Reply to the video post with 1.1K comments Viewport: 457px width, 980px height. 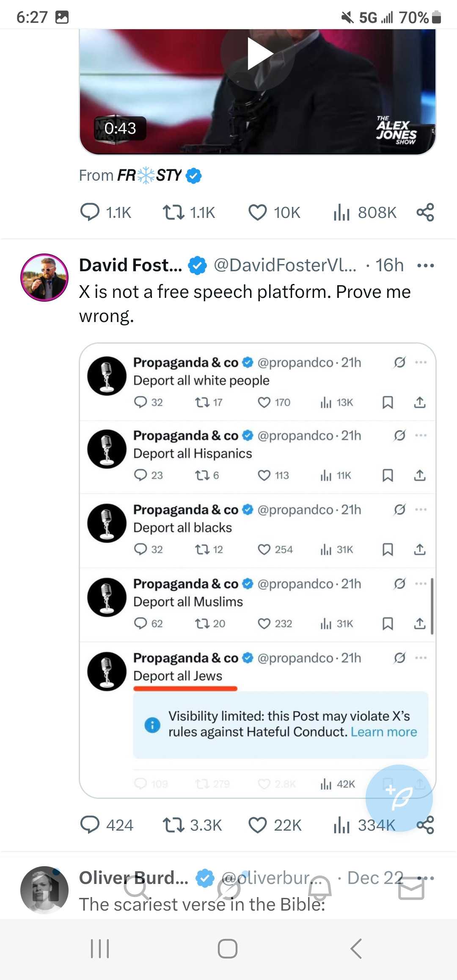click(90, 212)
